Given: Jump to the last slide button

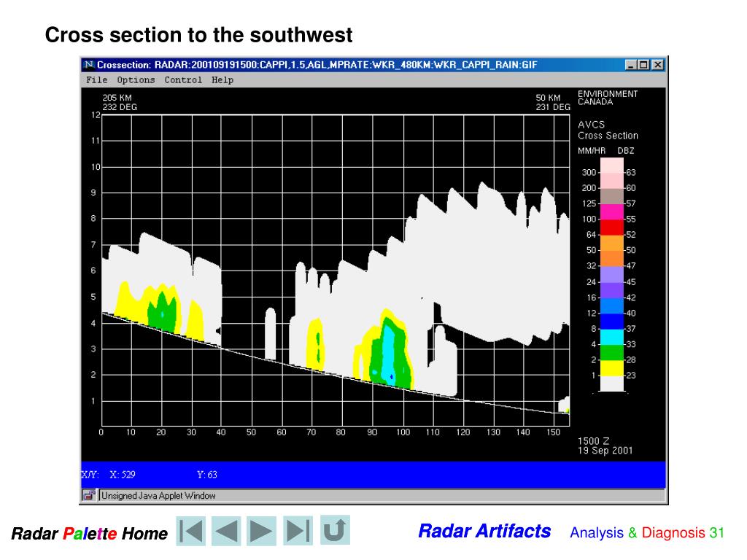Looking at the screenshot, I should [298, 531].
